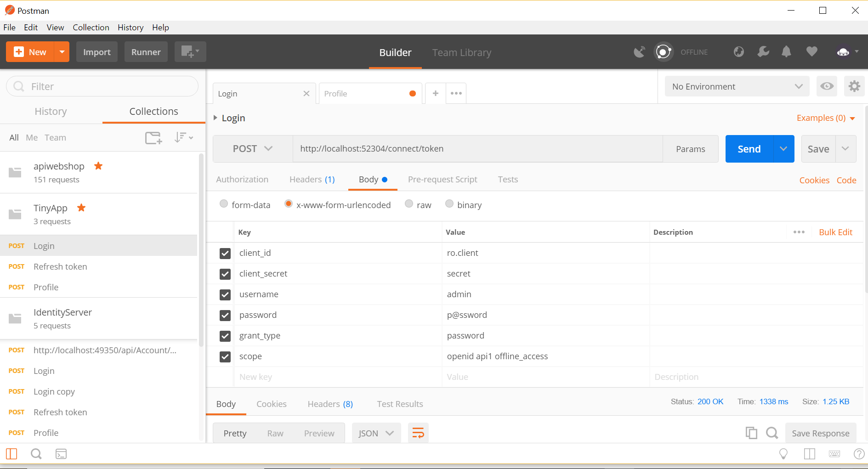Screen dimensions: 868x469
Task: Open the new window icon in toolbar
Action: [190, 52]
